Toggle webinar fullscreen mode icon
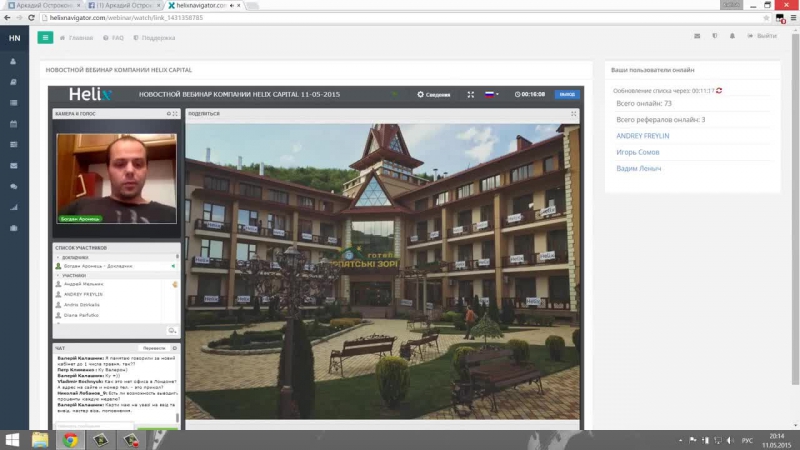 point(470,94)
